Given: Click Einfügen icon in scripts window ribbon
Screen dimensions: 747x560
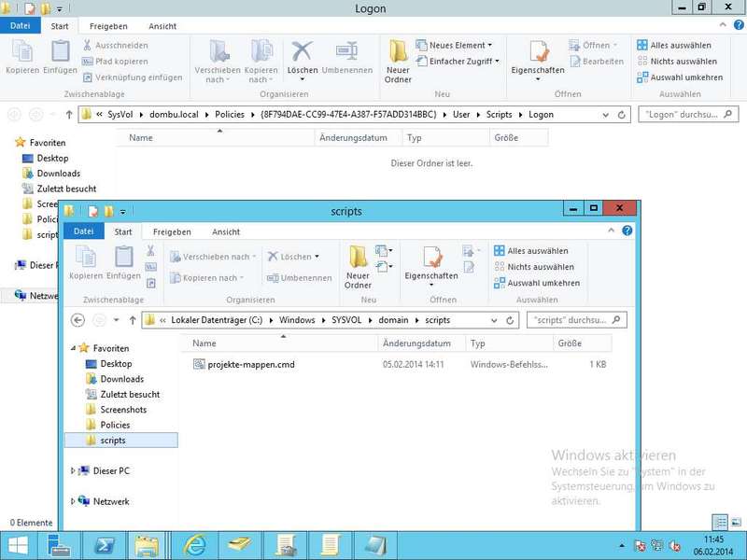Looking at the screenshot, I should [123, 259].
